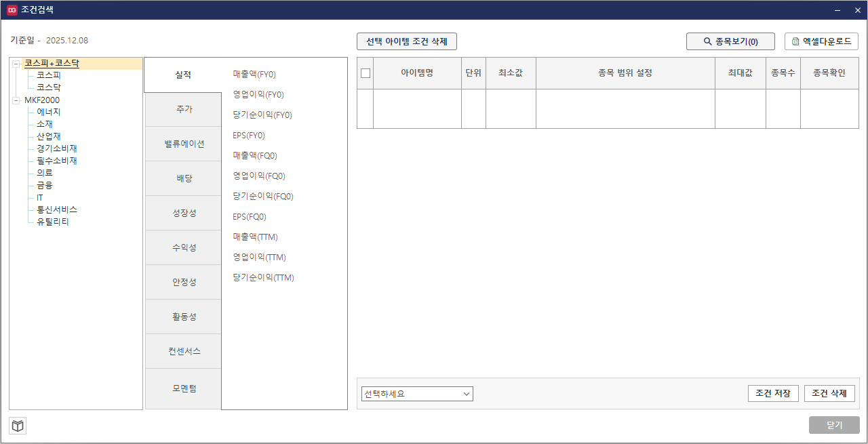The image size is (868, 444).
Task: Select IT sector in the tree
Action: pos(39,198)
